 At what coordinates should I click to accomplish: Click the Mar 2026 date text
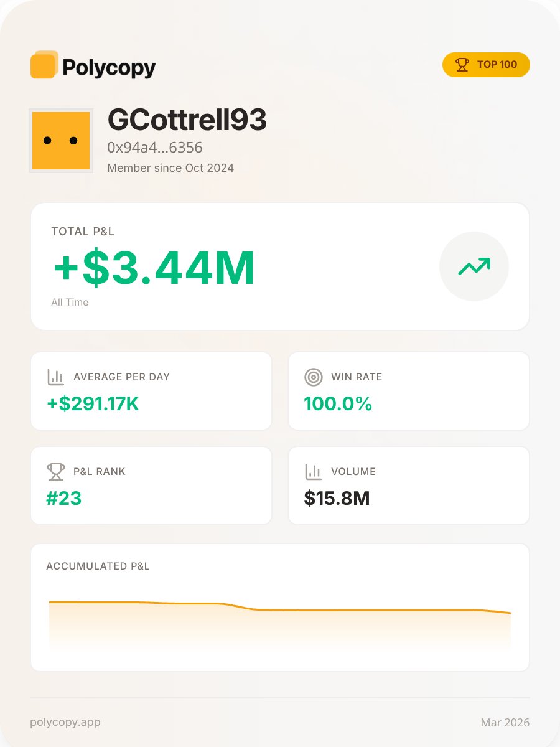(505, 723)
